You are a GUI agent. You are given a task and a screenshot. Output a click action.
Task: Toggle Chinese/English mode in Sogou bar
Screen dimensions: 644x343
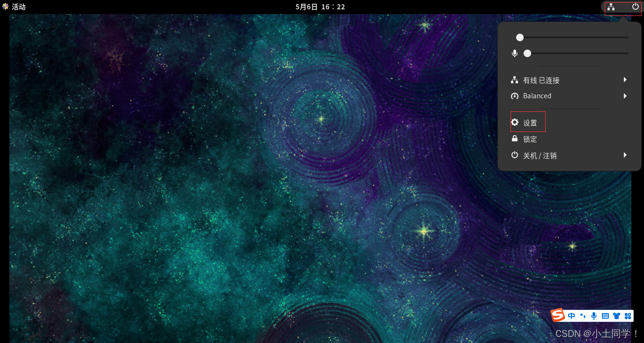(571, 316)
